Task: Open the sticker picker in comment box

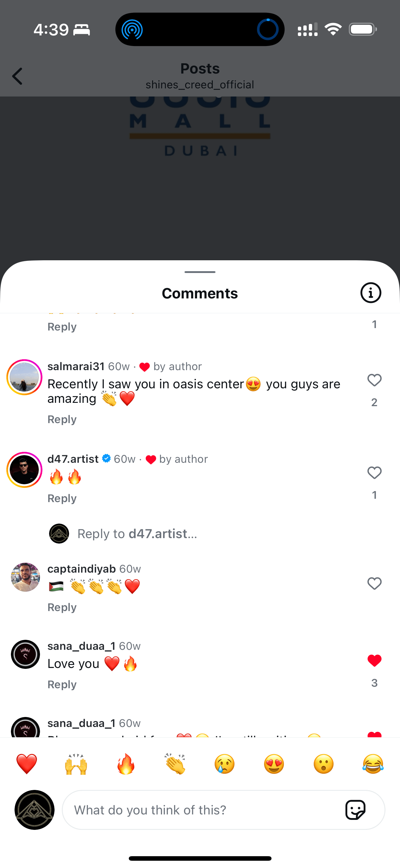Action: point(355,809)
